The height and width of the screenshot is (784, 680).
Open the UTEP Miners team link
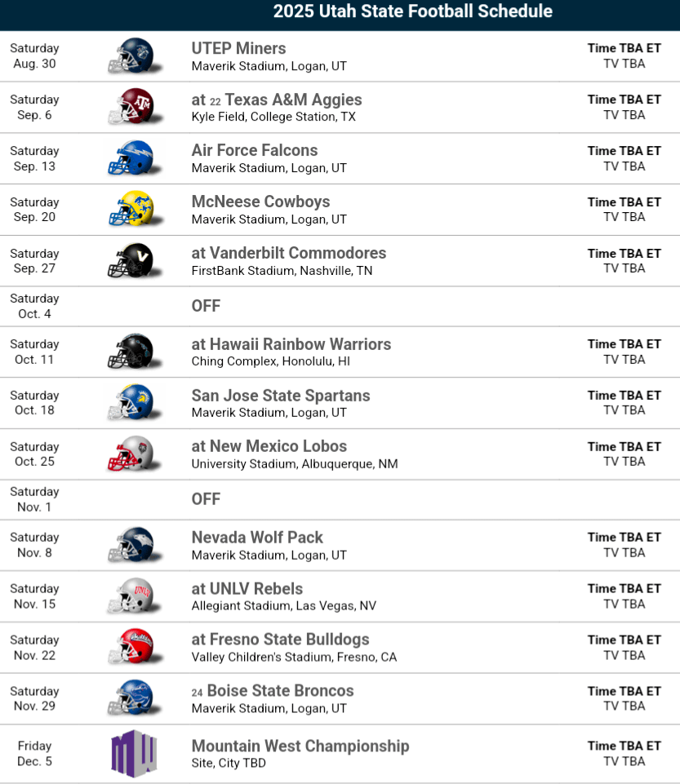[238, 48]
